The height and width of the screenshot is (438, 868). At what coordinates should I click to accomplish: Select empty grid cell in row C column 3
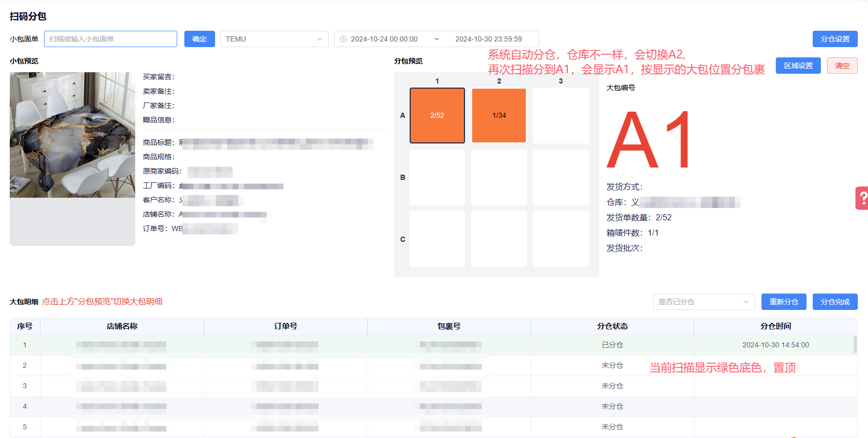tap(561, 239)
